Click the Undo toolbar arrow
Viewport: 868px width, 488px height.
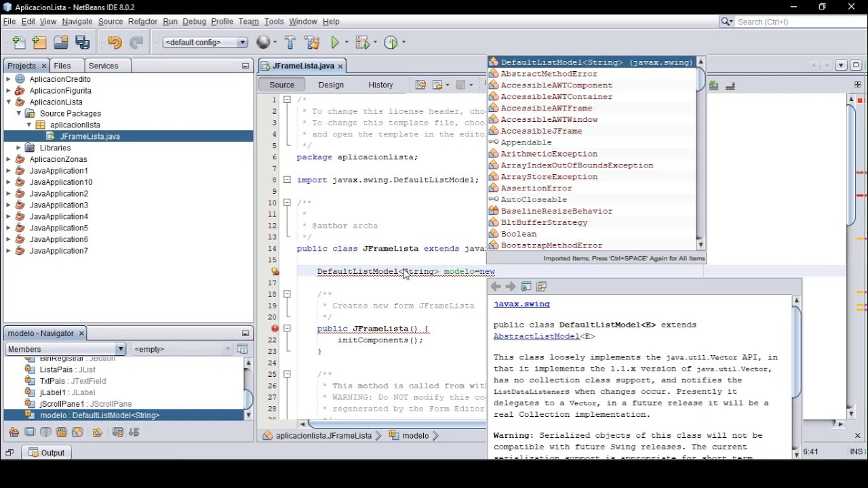(114, 43)
